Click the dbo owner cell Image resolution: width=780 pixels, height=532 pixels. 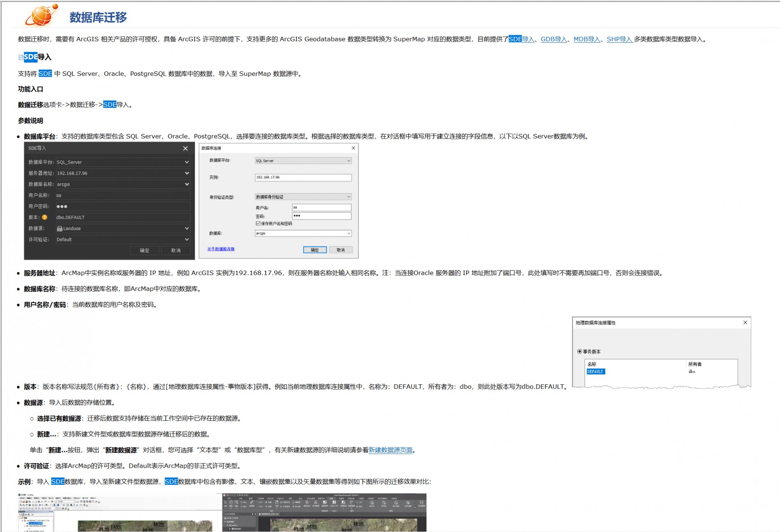[x=692, y=372]
